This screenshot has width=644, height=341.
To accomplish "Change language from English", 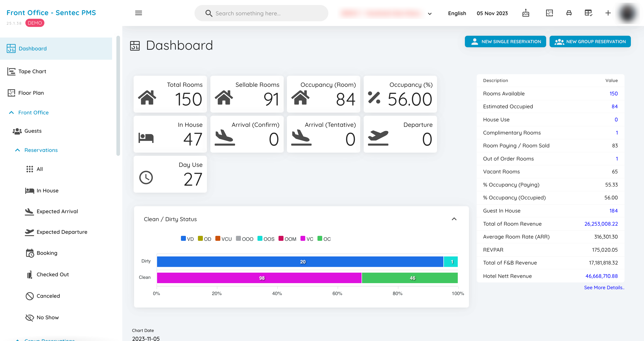I will pyautogui.click(x=457, y=13).
